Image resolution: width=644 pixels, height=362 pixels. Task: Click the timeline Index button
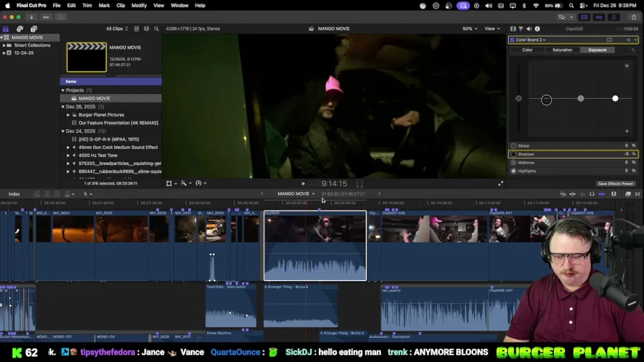point(14,194)
